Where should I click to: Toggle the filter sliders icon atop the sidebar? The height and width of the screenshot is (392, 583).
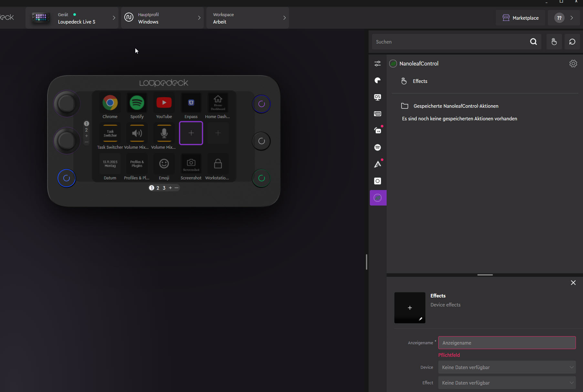coord(378,64)
